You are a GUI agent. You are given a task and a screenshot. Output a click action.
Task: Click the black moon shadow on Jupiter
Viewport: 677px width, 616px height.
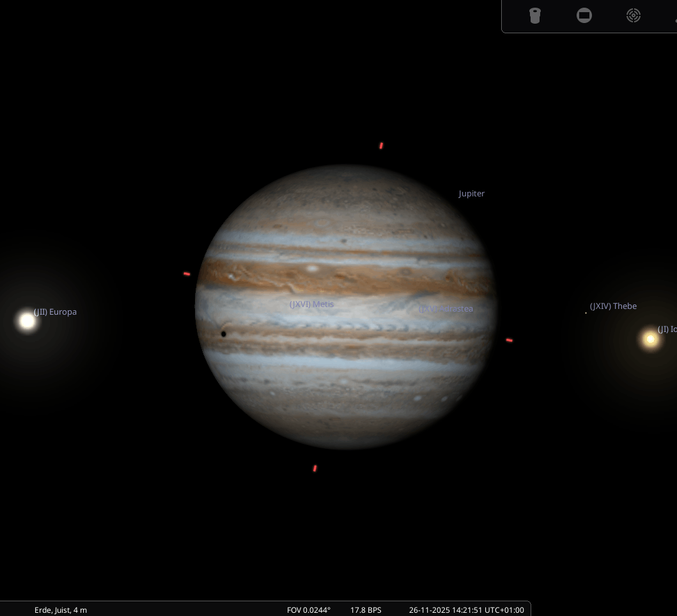pyautogui.click(x=223, y=334)
